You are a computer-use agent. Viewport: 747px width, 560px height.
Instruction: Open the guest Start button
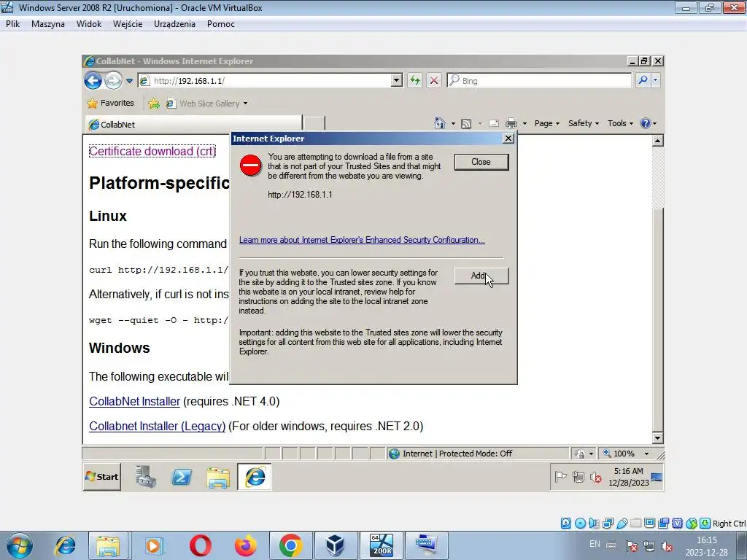point(102,477)
